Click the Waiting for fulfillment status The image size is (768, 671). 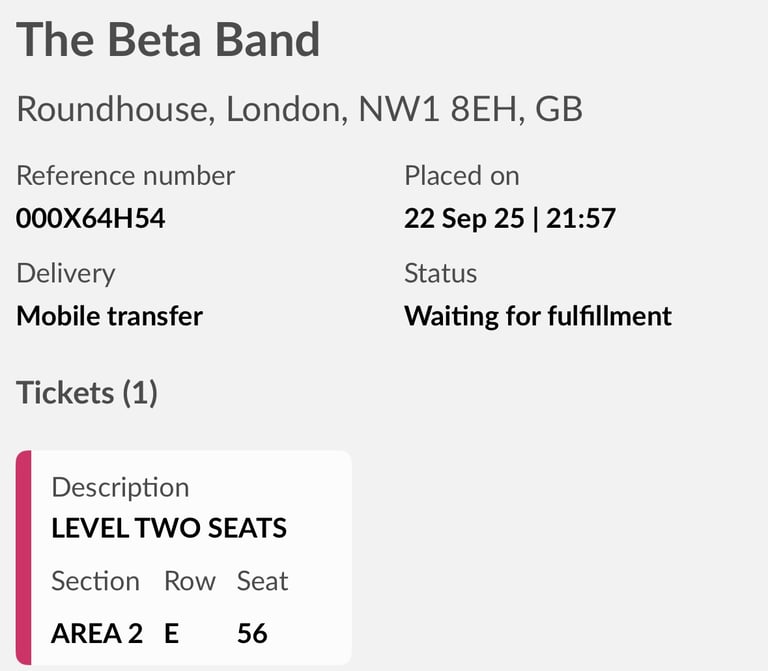[537, 316]
